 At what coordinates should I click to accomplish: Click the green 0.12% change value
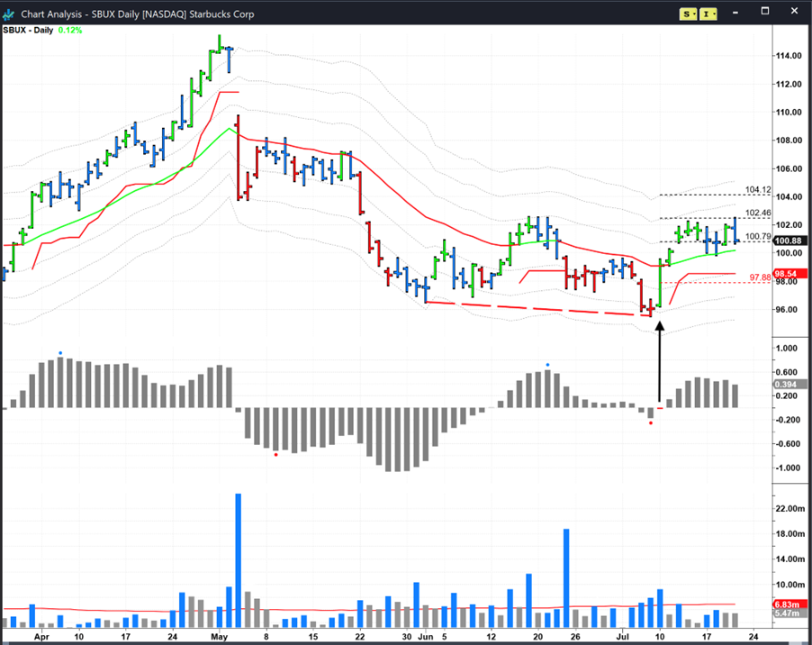click(70, 30)
